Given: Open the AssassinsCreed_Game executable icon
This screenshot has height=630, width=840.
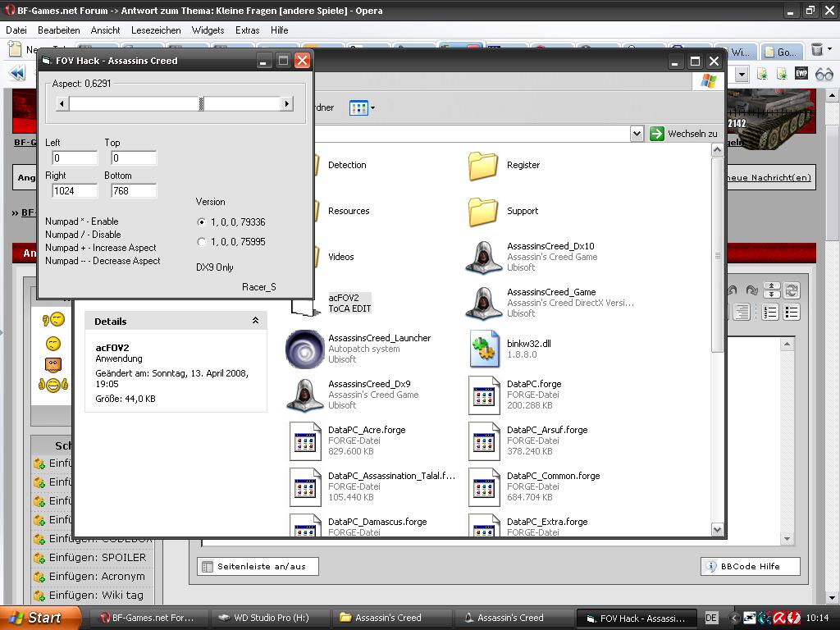Looking at the screenshot, I should 483,303.
